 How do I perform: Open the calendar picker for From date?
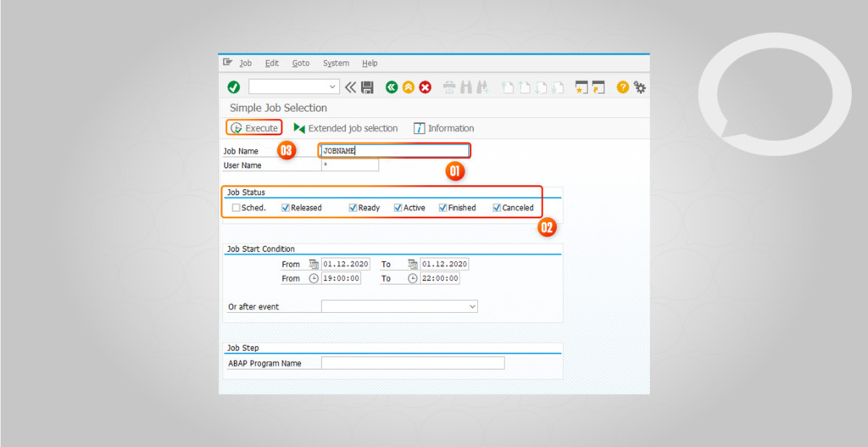pos(314,265)
